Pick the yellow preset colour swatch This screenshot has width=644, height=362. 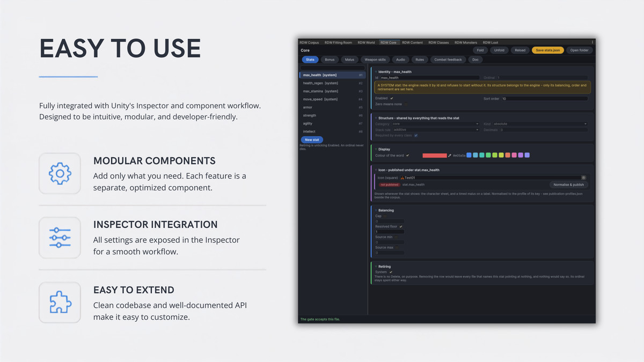pyautogui.click(x=501, y=156)
